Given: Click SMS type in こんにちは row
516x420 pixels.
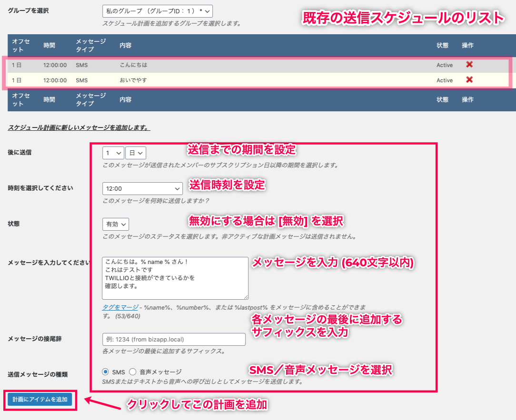Looking at the screenshot, I should [81, 65].
